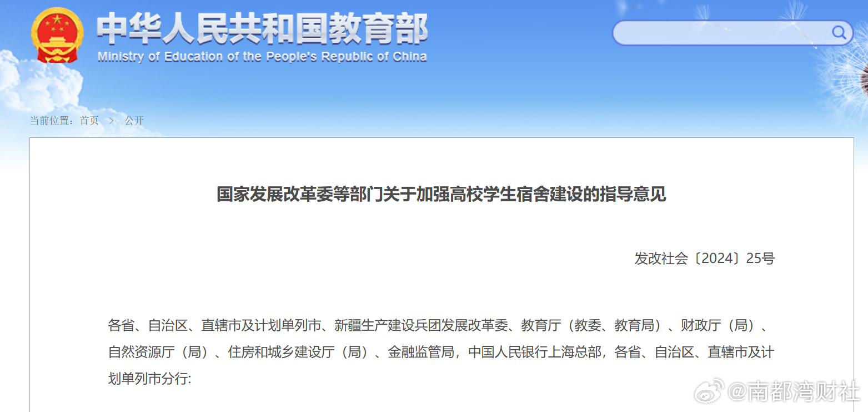Open the 公开 breadcrumb link
This screenshot has width=868, height=412.
134,120
